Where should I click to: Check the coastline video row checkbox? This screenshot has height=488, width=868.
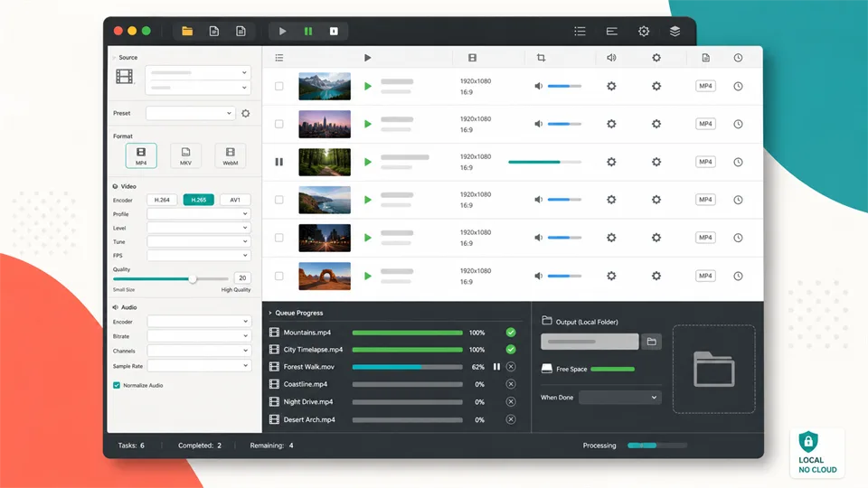tap(279, 200)
